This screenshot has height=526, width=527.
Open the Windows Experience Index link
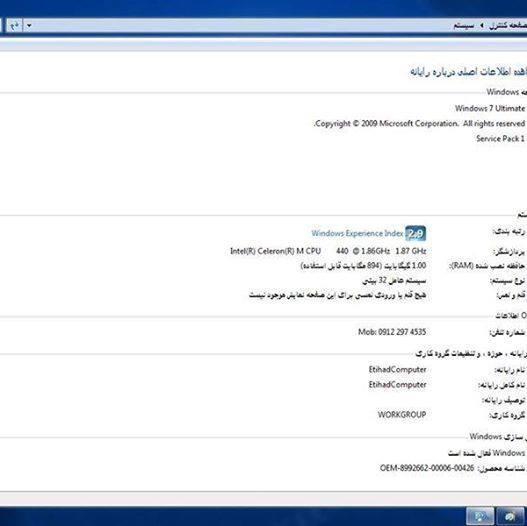[x=357, y=233]
